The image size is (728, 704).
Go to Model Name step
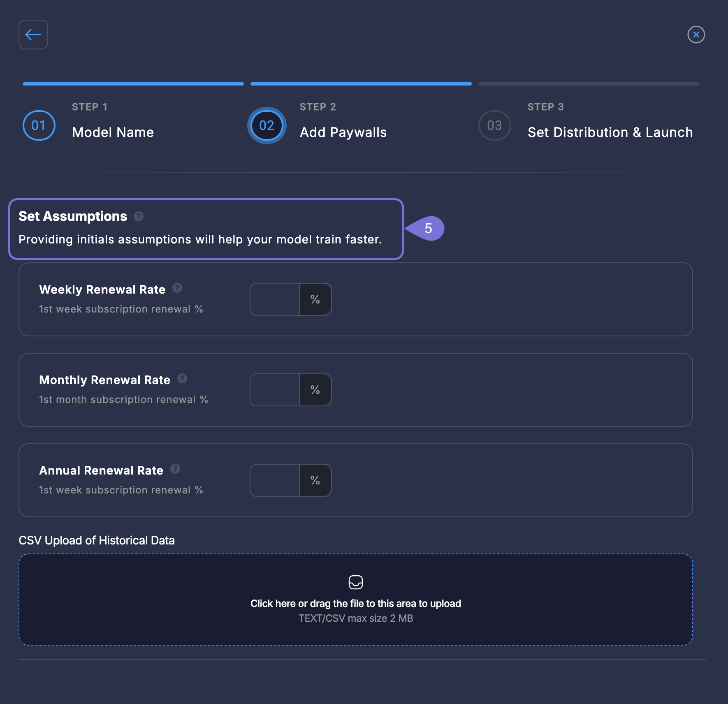(x=113, y=132)
